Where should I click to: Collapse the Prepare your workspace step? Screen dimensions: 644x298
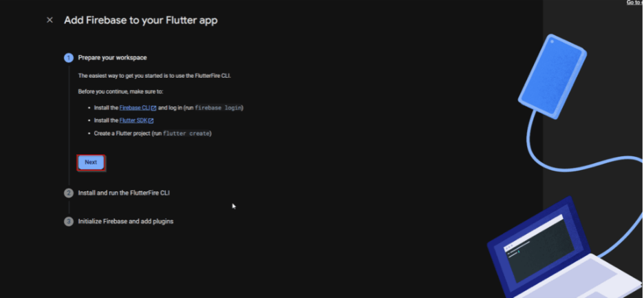tap(112, 58)
